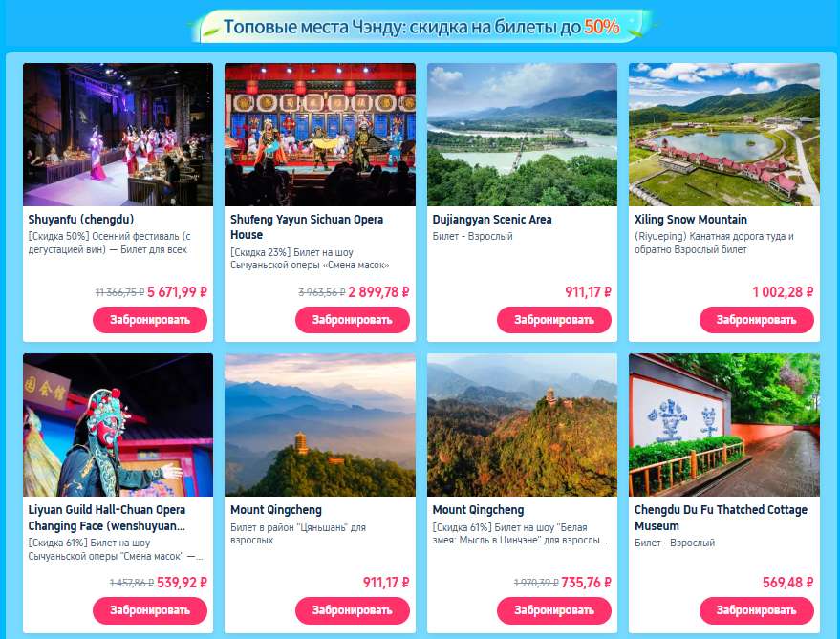Book the Shufeng Yayun Sichuan Opera ticket
This screenshot has width=840, height=639.
click(353, 320)
